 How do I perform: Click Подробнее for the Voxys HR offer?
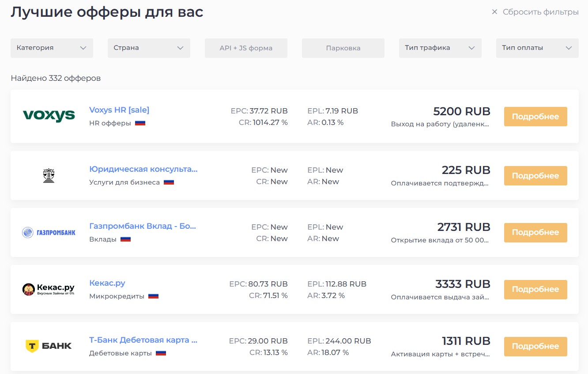[535, 117]
